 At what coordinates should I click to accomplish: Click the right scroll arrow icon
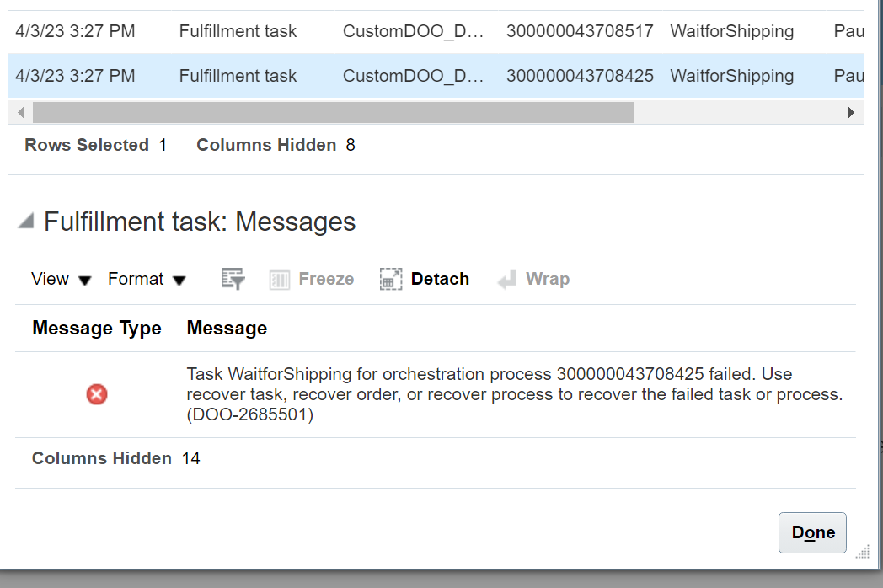click(853, 111)
